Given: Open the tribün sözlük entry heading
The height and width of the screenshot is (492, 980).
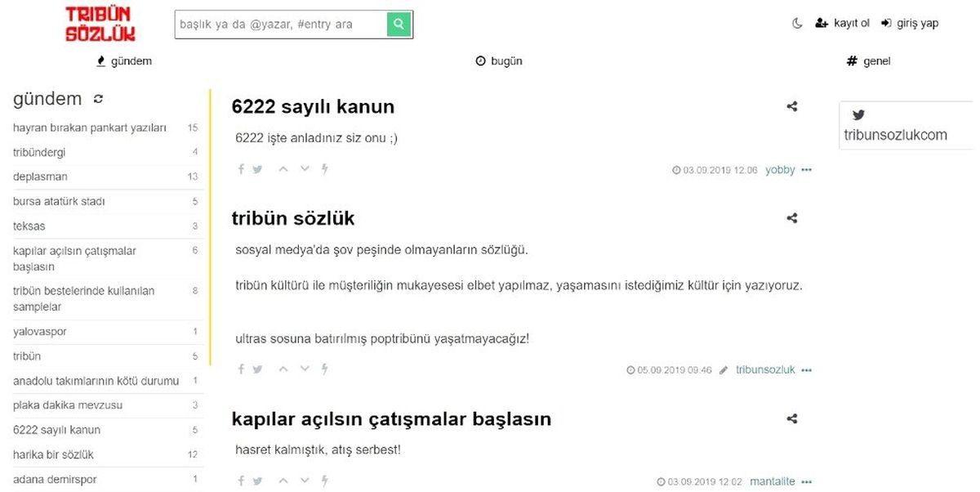Looking at the screenshot, I should click(x=293, y=218).
